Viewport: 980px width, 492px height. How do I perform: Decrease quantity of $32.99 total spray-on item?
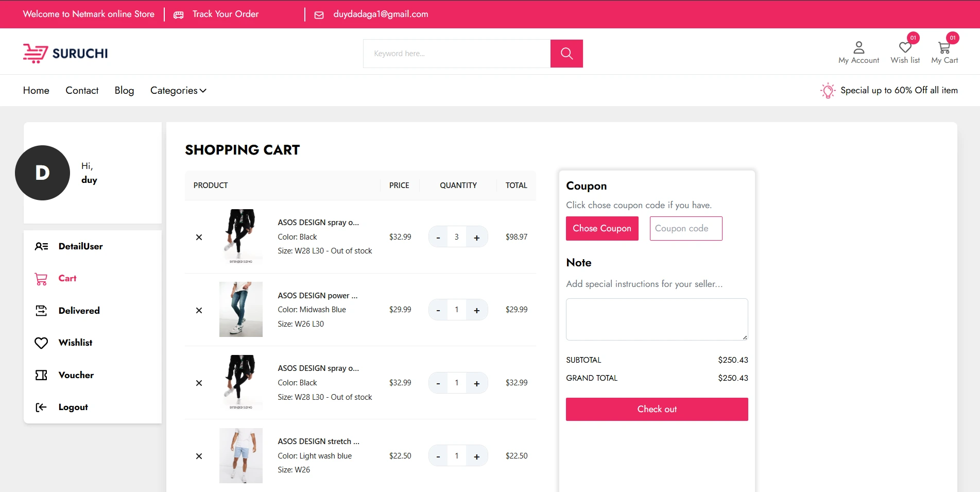[x=438, y=383]
